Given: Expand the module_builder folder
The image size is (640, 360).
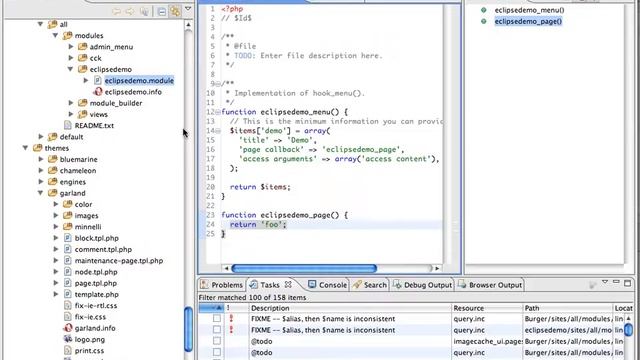Looking at the screenshot, I should coord(71,103).
